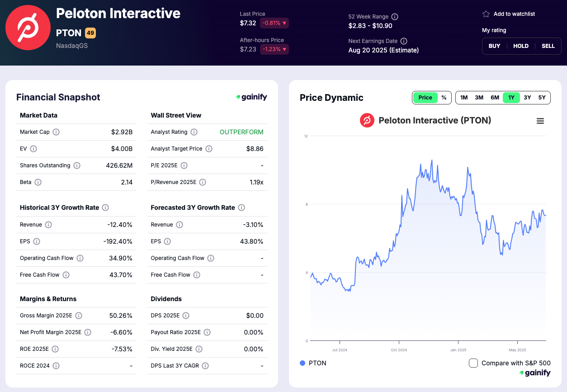Toggle the PTON series in chart legend
The image size is (567, 392).
tap(313, 363)
